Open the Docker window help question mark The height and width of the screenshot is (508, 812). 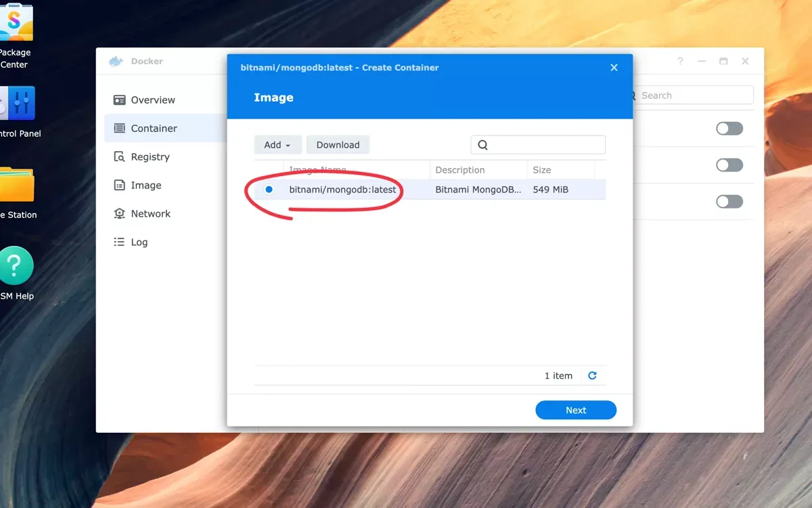(680, 61)
